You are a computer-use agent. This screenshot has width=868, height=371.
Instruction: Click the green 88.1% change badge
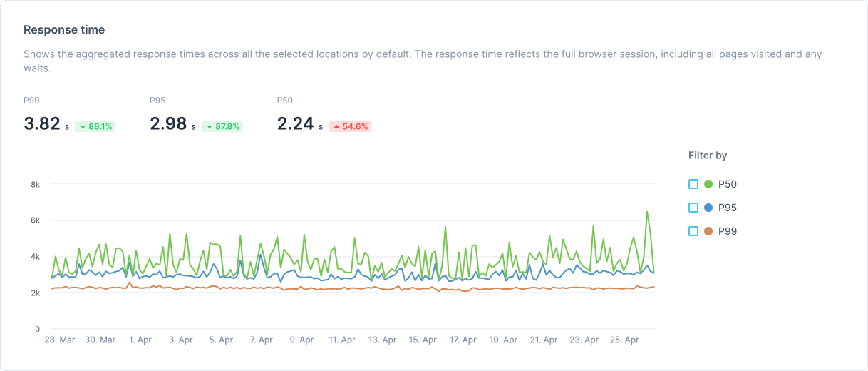pos(95,126)
